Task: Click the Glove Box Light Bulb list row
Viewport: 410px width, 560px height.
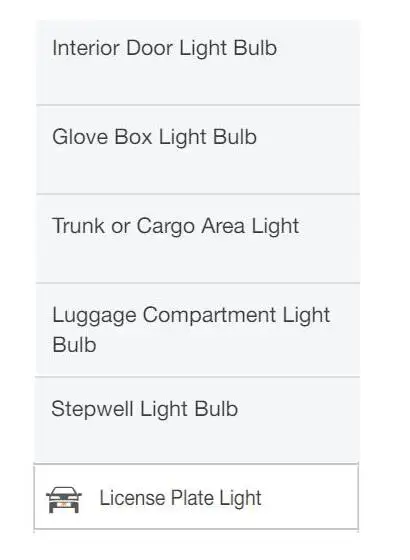Action: click(x=198, y=150)
